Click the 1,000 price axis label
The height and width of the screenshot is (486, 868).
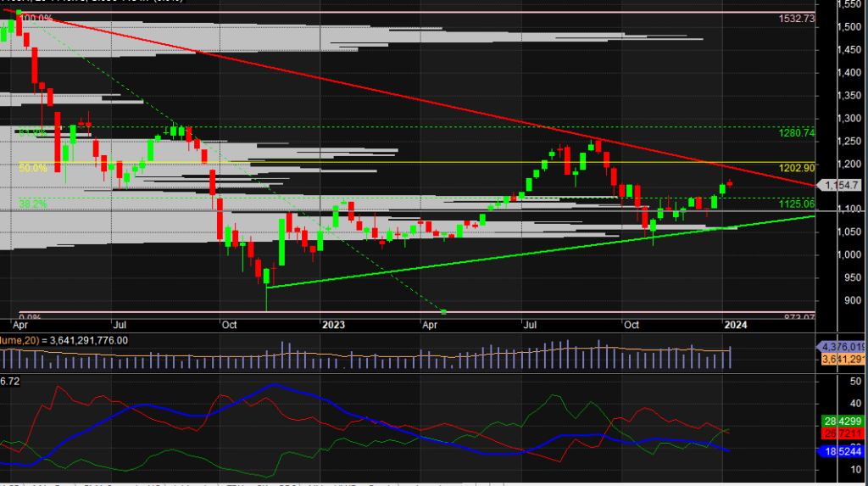849,255
